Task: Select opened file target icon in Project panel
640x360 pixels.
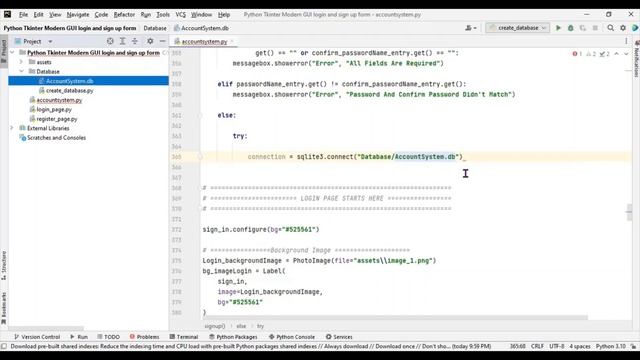Action: [110, 41]
